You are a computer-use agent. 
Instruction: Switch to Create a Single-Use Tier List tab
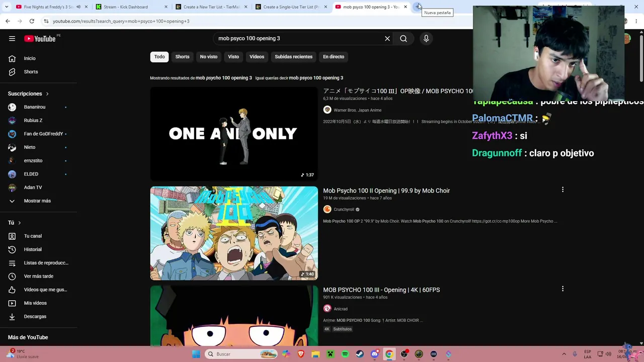click(291, 7)
